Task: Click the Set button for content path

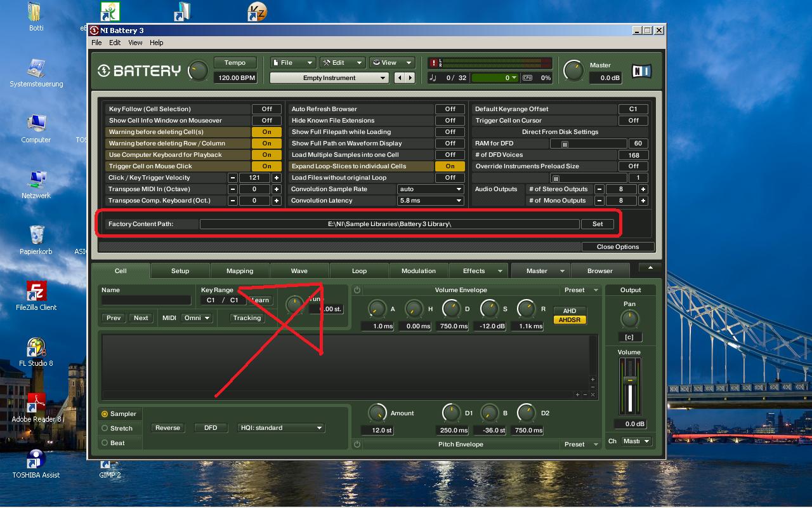Action: tap(598, 224)
